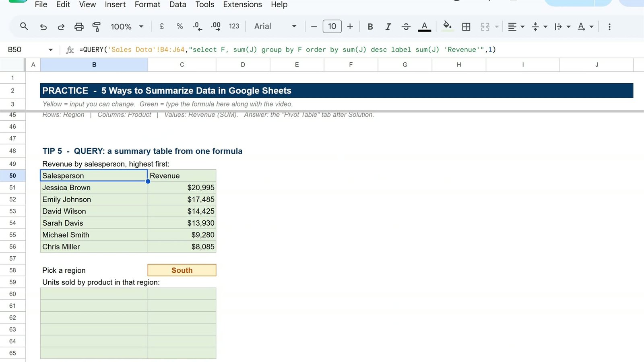
Task: Select the Salesperson header cell
Action: 94,176
